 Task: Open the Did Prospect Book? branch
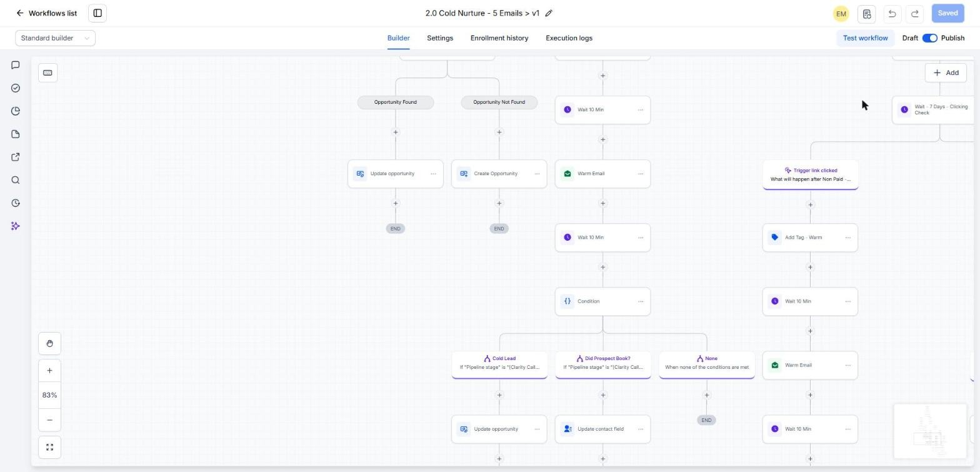[603, 365]
